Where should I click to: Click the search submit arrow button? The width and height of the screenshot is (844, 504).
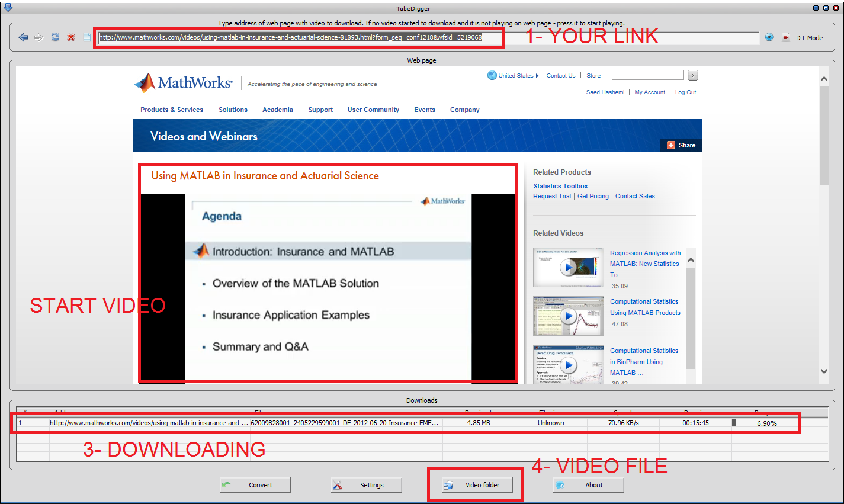tap(693, 75)
